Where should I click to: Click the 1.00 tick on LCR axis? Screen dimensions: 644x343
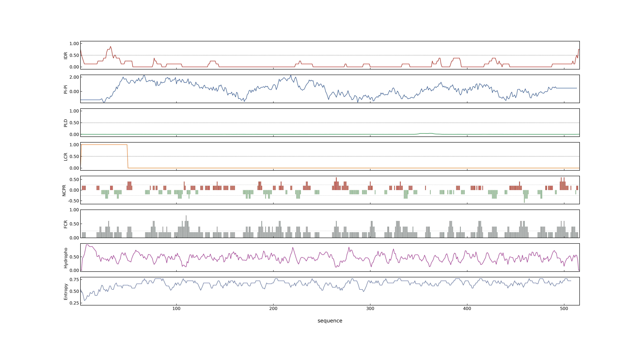74,145
